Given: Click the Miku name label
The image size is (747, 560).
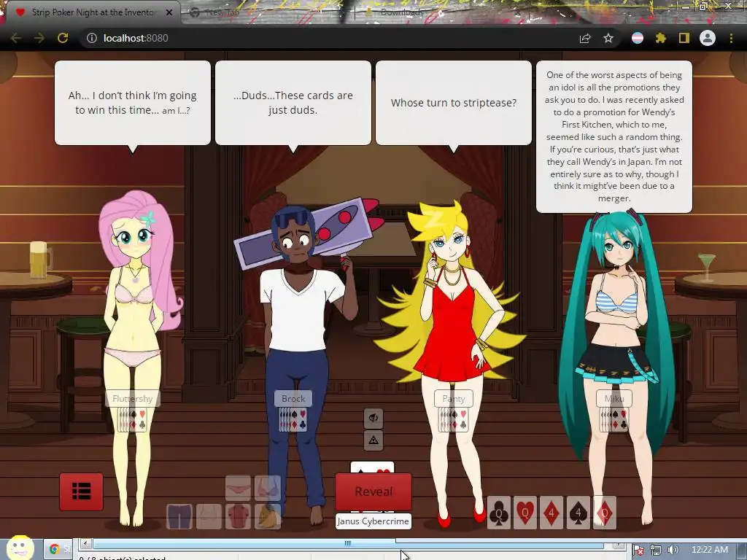Looking at the screenshot, I should tap(614, 399).
